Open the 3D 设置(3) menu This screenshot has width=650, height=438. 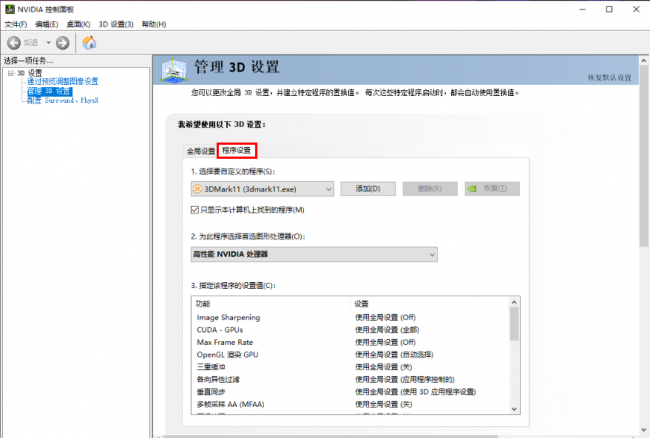point(116,24)
